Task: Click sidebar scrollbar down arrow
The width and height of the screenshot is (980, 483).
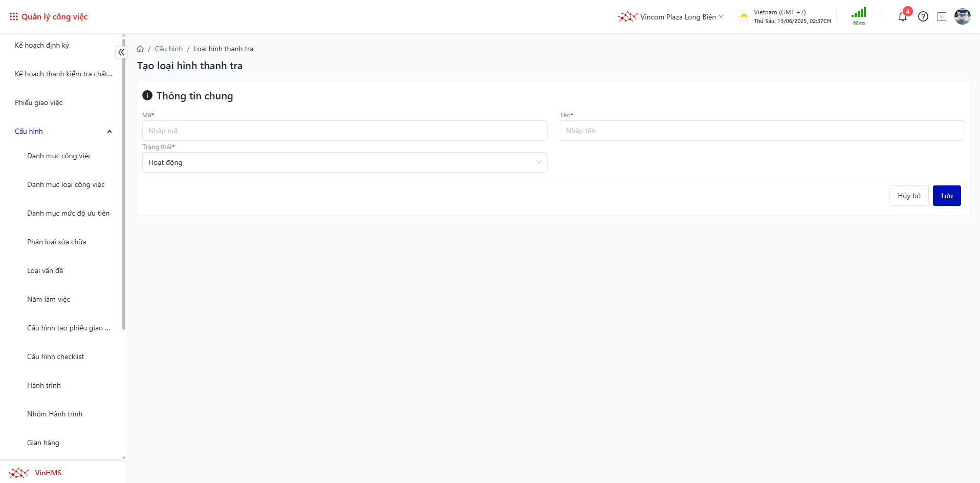Action: pyautogui.click(x=124, y=458)
